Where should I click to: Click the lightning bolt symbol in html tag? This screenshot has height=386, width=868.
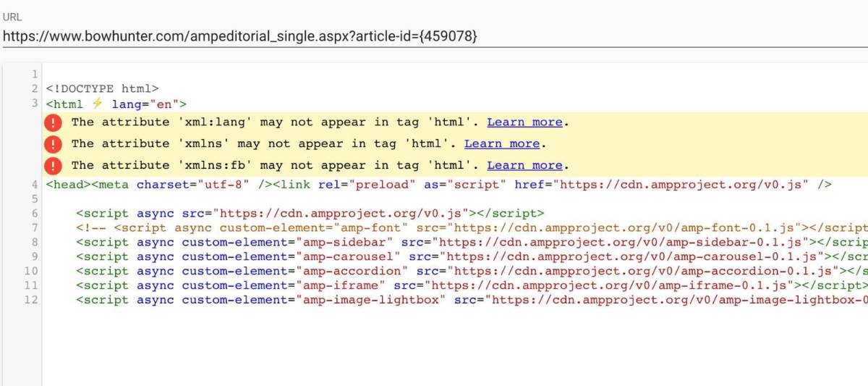point(97,104)
